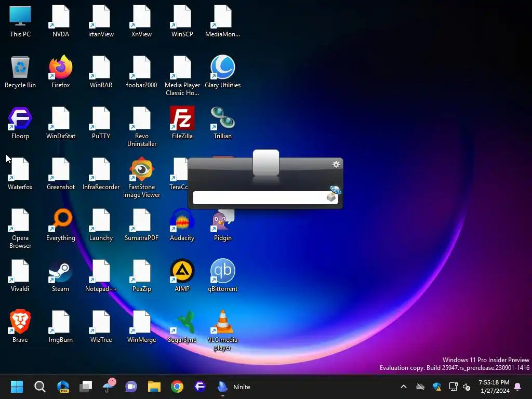532x399 pixels.
Task: Open Chrome from the taskbar
Action: tap(177, 387)
